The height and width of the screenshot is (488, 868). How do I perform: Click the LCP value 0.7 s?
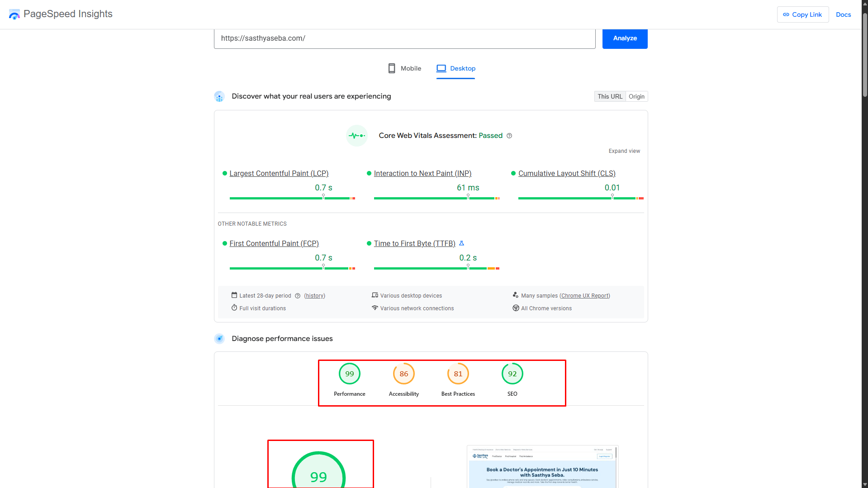tap(324, 188)
